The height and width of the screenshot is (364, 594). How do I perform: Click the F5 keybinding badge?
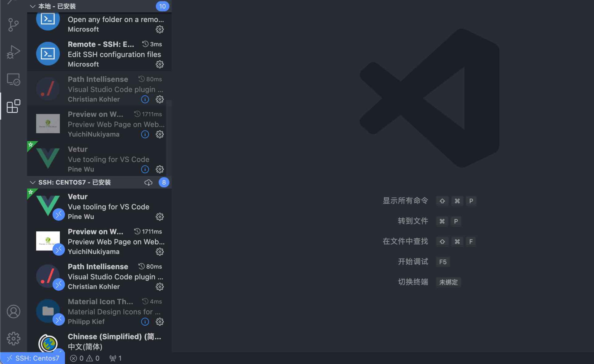coord(443,262)
